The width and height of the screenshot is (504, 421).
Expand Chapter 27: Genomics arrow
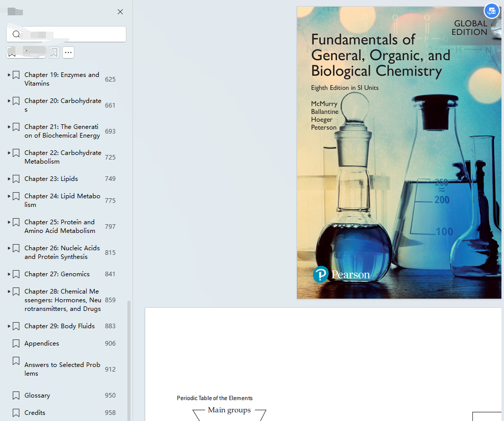(x=9, y=274)
